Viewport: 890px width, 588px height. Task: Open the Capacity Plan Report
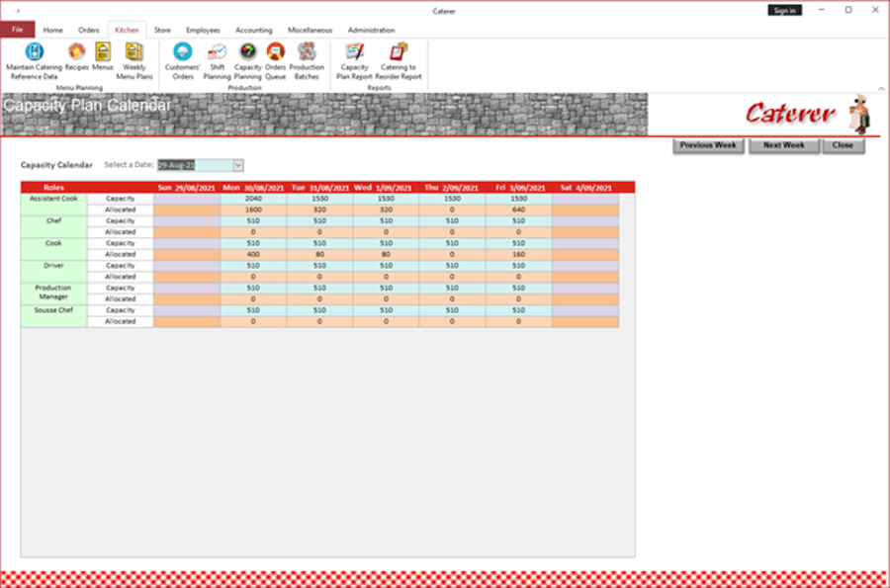[354, 61]
